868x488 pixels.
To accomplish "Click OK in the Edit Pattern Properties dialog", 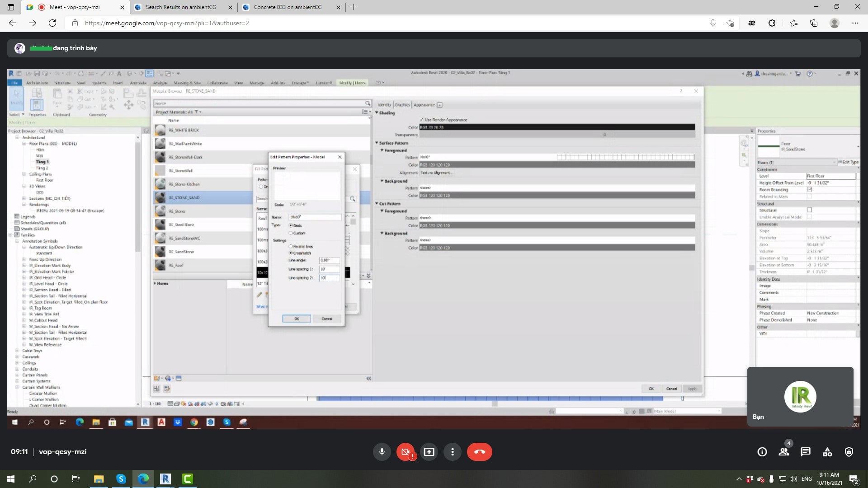I will coord(297,319).
